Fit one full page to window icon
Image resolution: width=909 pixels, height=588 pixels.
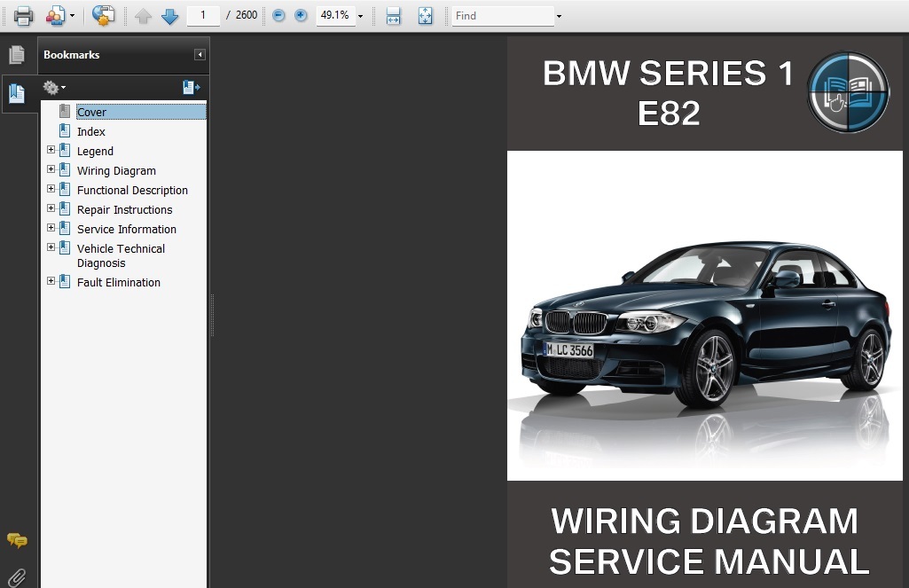point(426,16)
